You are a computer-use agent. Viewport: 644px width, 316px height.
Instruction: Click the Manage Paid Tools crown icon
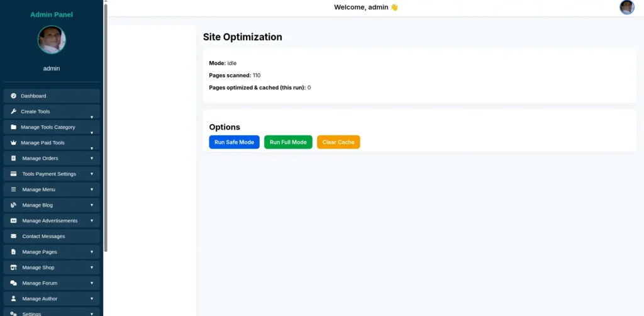point(14,143)
